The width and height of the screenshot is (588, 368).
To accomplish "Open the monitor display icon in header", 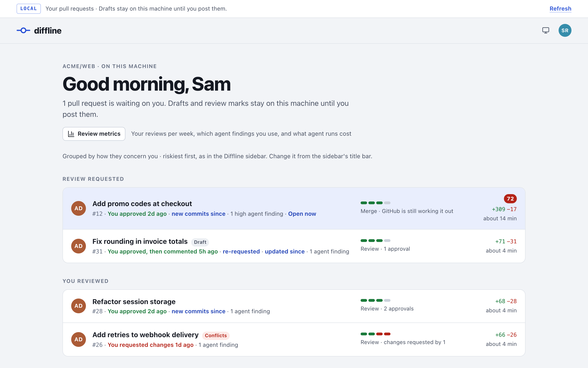I will click(546, 30).
